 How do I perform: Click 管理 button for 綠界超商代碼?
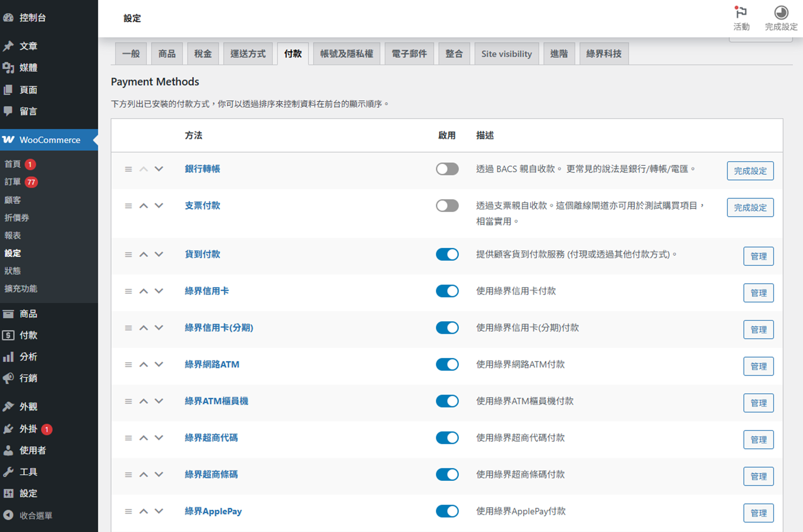point(758,440)
